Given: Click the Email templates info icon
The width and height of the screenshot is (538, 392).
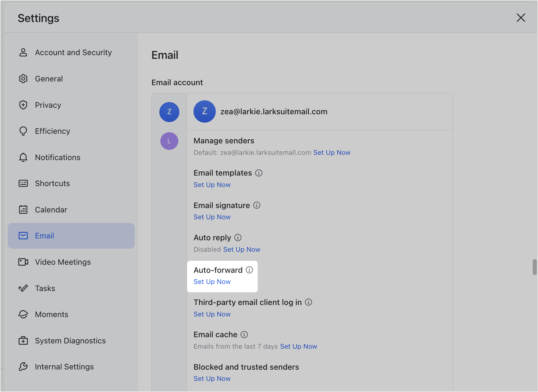Looking at the screenshot, I should pyautogui.click(x=259, y=173).
